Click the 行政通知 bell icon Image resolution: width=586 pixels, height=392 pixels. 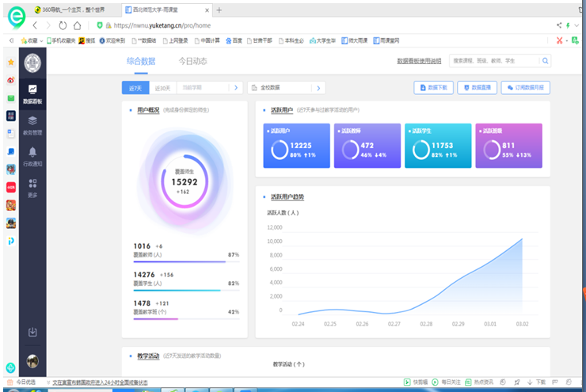click(x=32, y=154)
